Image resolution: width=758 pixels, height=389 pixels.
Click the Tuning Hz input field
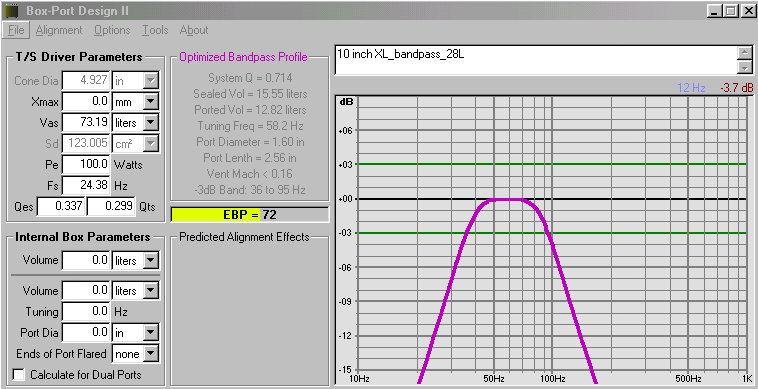[x=86, y=311]
